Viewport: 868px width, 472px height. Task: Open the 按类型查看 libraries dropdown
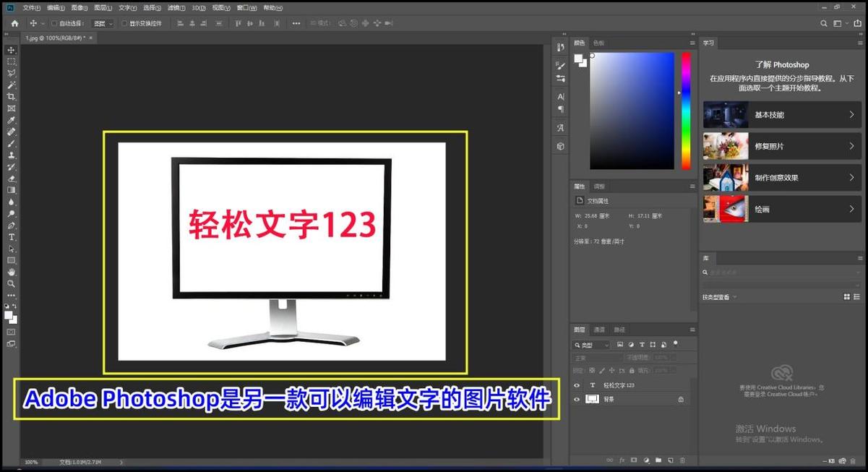[x=720, y=297]
